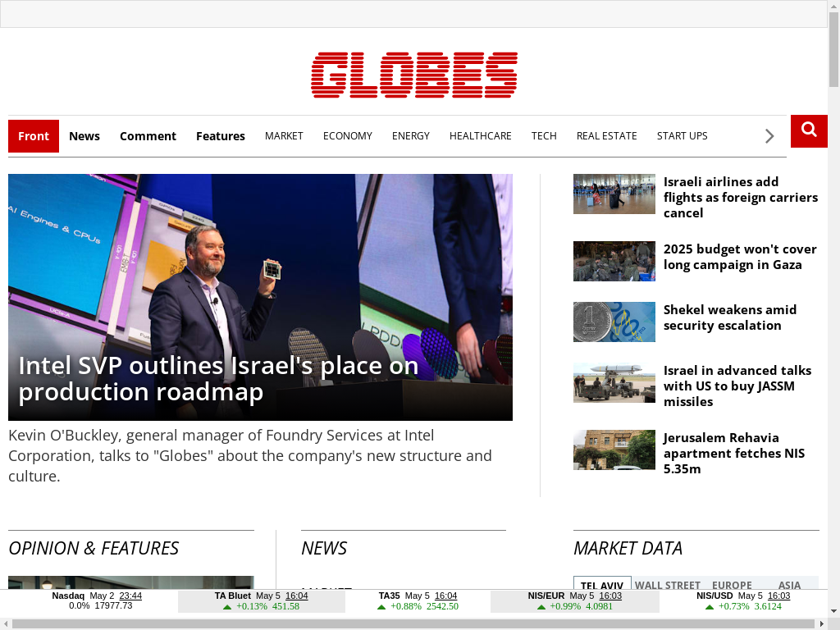Image resolution: width=840 pixels, height=630 pixels.
Task: Go to the MARKET category
Action: coord(284,136)
